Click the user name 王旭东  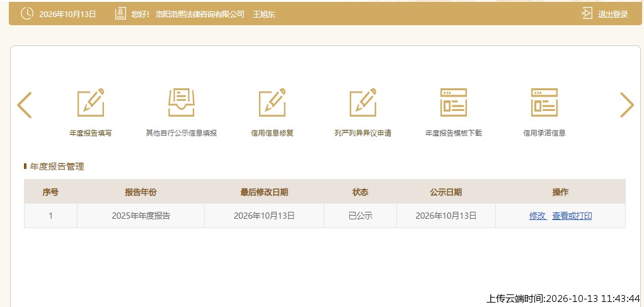[264, 14]
